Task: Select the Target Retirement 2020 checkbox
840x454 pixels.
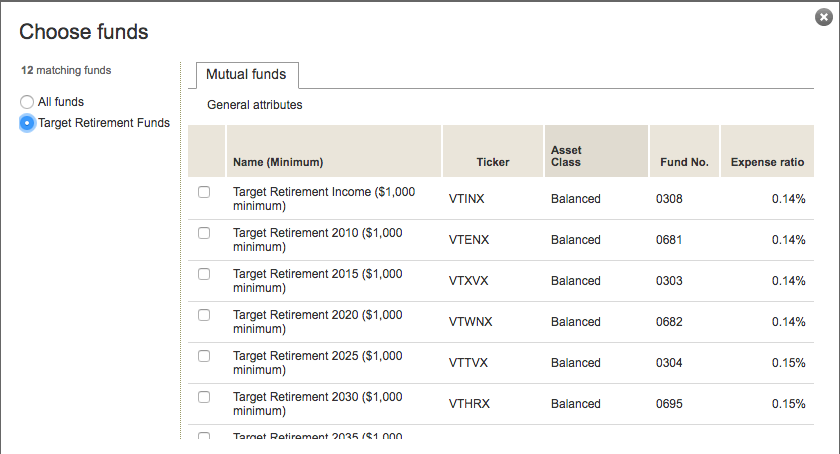Action: tap(204, 315)
